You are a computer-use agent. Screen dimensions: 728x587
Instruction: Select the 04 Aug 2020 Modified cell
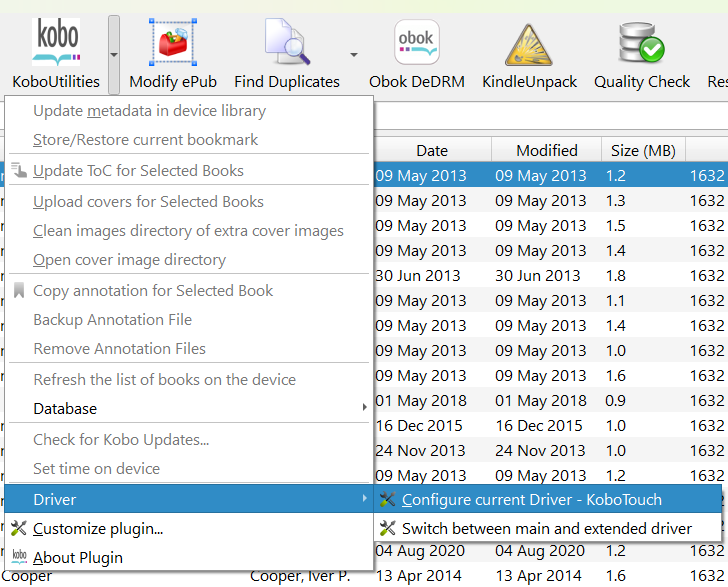pyautogui.click(x=540, y=551)
